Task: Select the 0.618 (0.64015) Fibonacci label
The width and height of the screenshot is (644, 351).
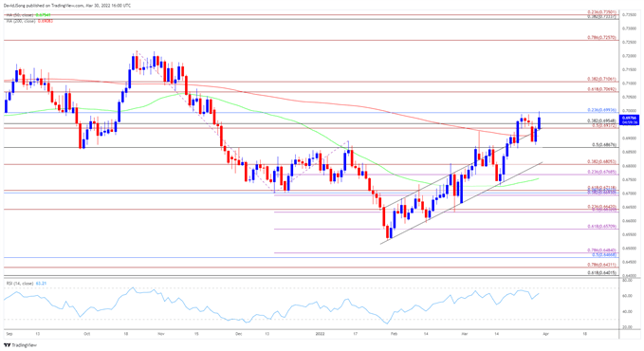Action: tap(601, 272)
